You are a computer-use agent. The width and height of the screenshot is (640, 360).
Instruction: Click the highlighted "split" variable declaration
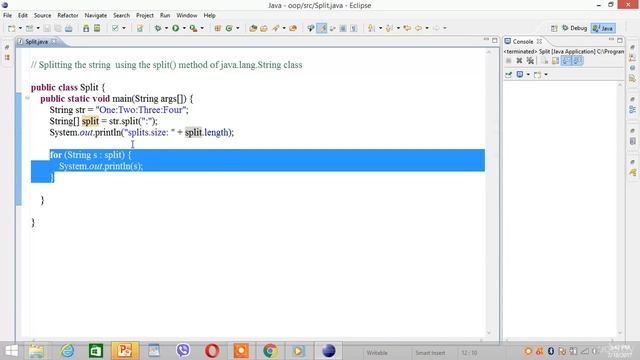point(90,121)
